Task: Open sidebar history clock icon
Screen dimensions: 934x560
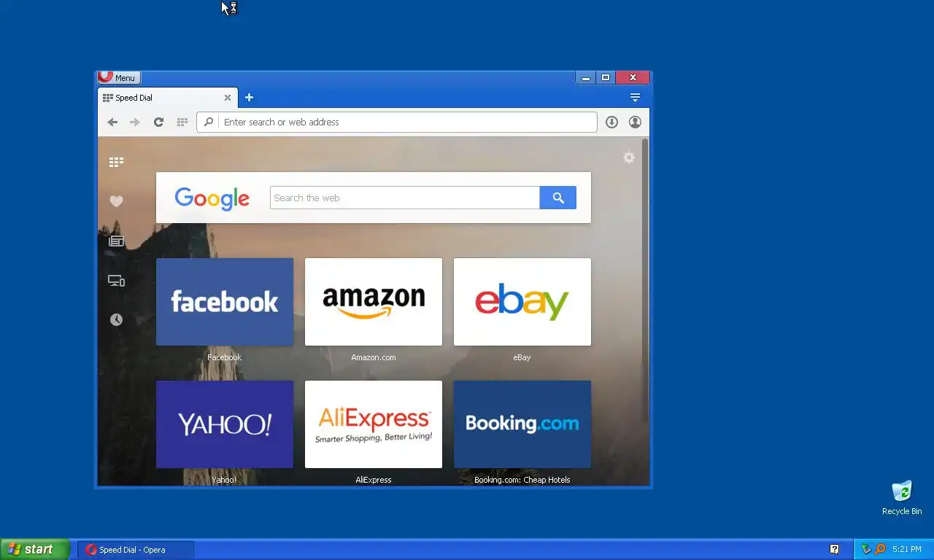Action: tap(116, 319)
